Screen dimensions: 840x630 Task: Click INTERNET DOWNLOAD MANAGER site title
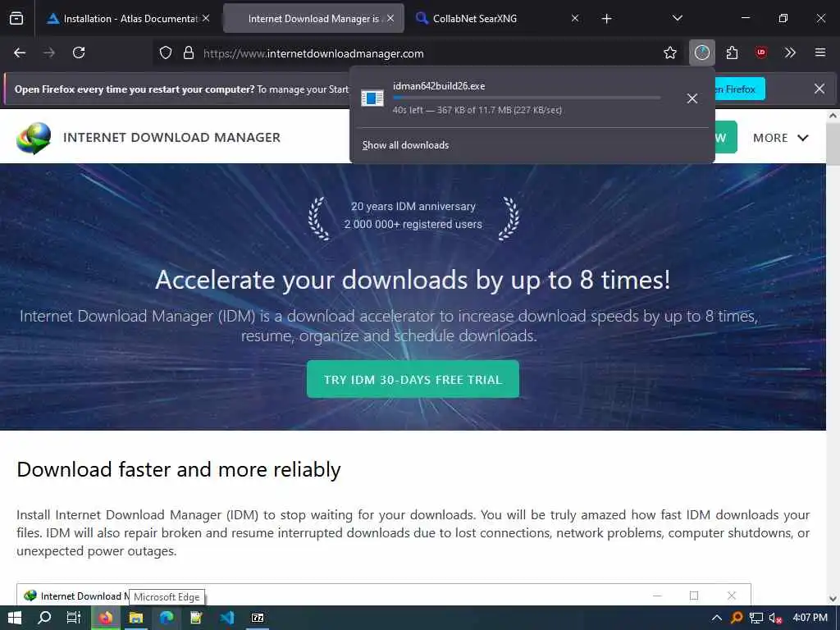(171, 138)
